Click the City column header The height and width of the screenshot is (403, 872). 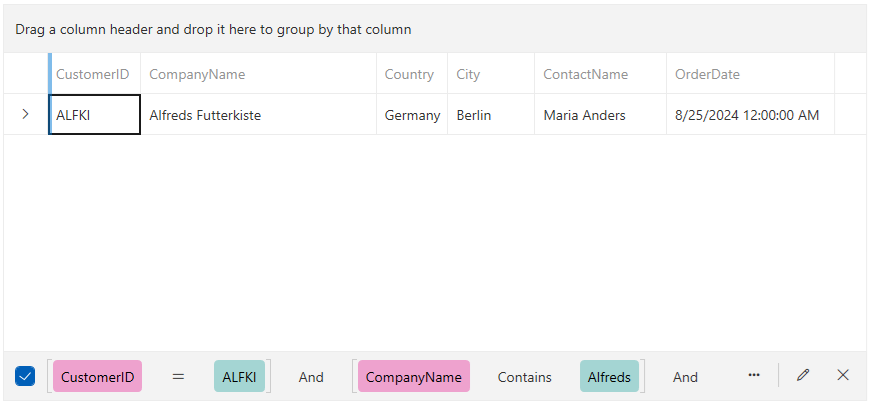pyautogui.click(x=468, y=74)
